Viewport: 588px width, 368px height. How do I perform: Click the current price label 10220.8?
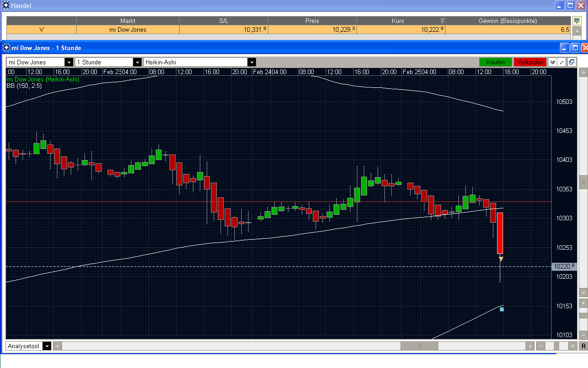tap(563, 266)
